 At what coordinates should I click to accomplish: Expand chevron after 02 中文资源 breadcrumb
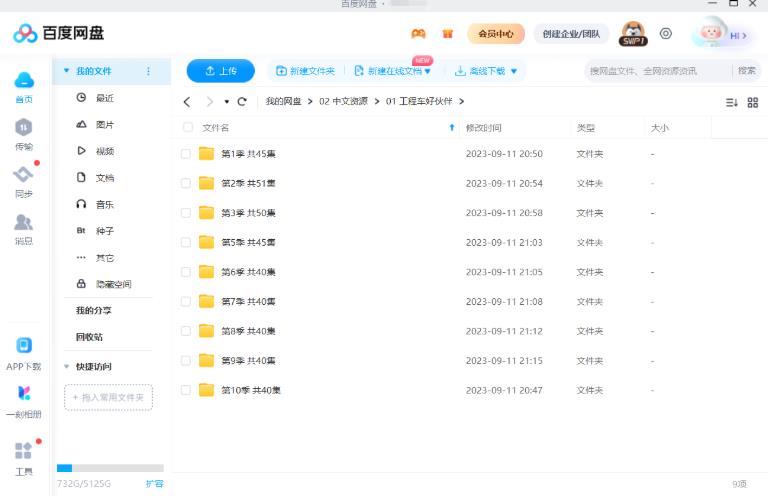377,101
